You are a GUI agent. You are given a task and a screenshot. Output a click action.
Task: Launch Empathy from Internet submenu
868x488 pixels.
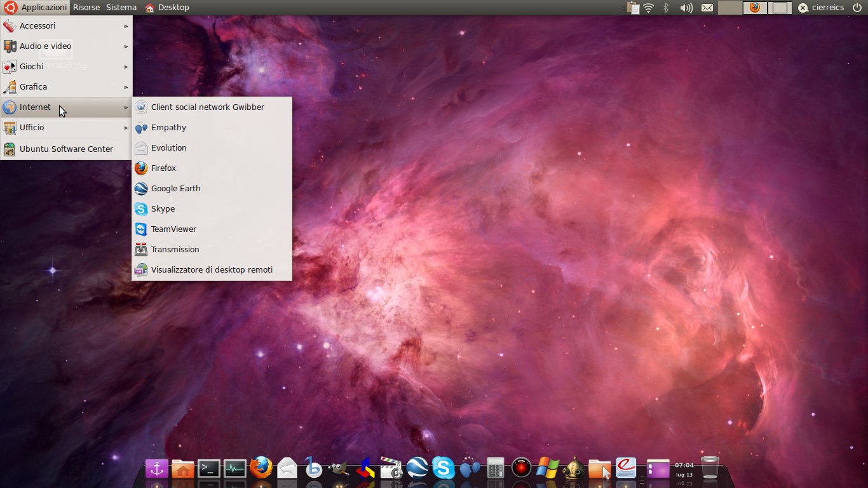[x=212, y=128]
